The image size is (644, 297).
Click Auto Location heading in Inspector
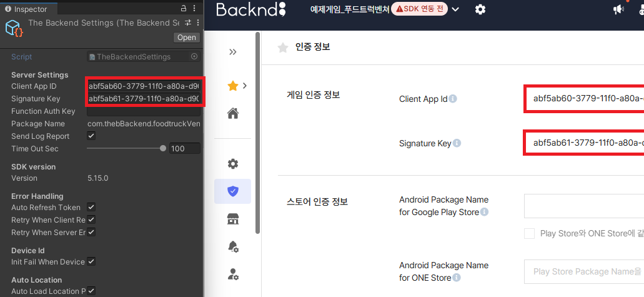pyautogui.click(x=37, y=279)
